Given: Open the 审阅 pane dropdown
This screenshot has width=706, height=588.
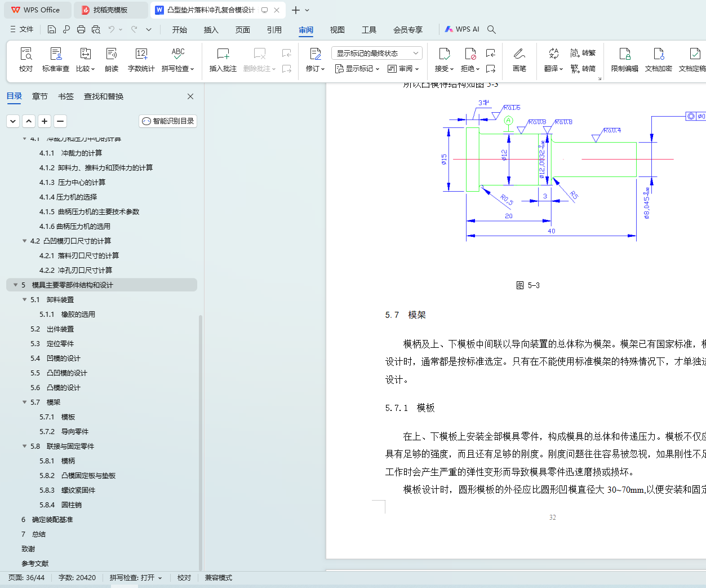Looking at the screenshot, I should coord(403,69).
